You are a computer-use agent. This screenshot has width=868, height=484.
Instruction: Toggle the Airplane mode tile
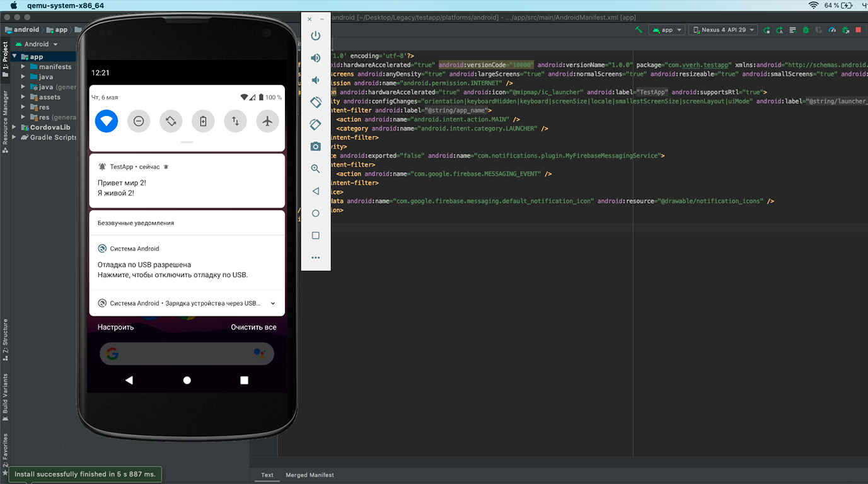click(x=267, y=121)
